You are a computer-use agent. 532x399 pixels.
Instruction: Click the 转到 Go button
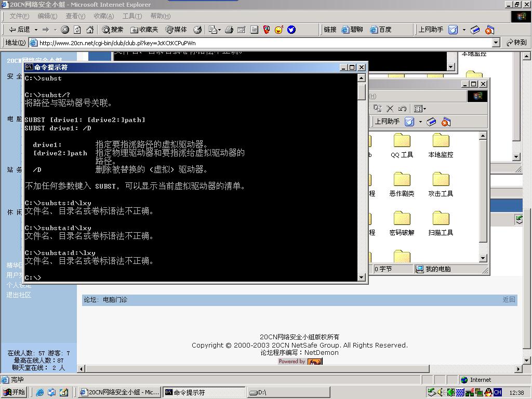[x=516, y=43]
